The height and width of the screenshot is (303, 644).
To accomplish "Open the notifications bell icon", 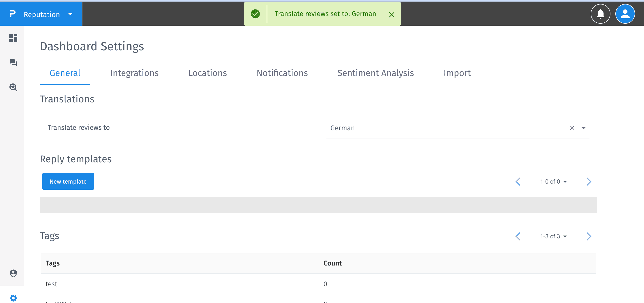I will [600, 14].
